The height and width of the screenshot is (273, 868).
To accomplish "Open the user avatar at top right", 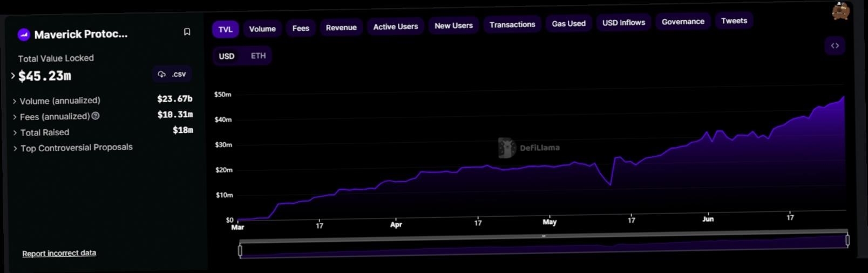I will (x=840, y=11).
